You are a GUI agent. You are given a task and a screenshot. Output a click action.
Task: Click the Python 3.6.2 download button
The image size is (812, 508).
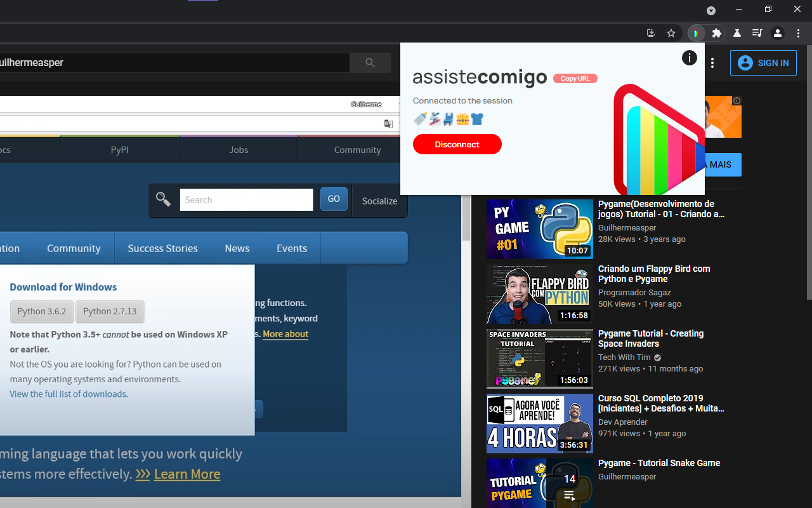tap(42, 311)
